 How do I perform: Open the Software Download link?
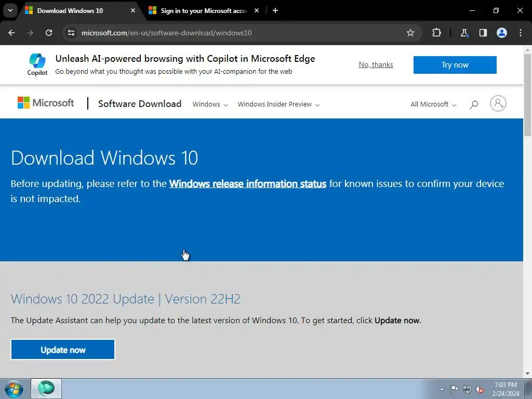coord(140,103)
